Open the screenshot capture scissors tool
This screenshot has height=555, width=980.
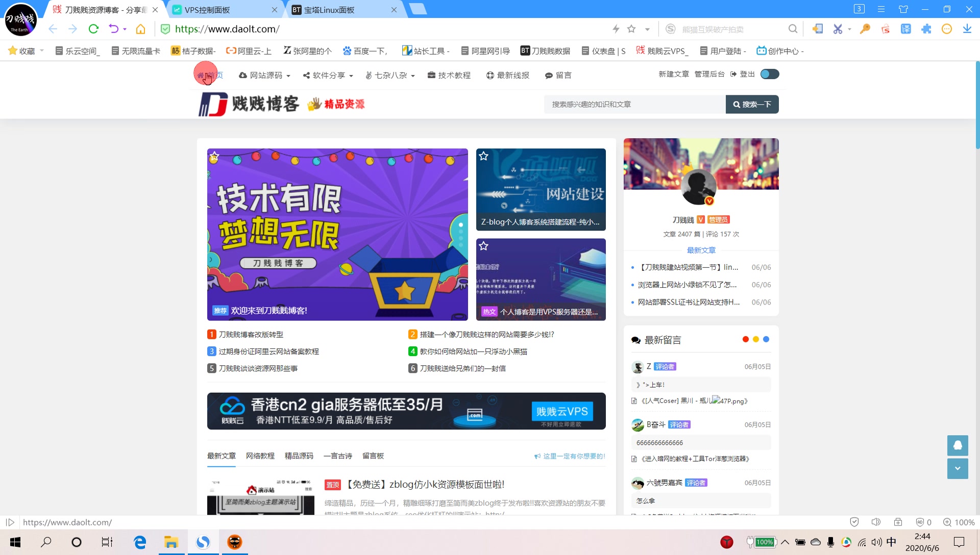pos(838,29)
